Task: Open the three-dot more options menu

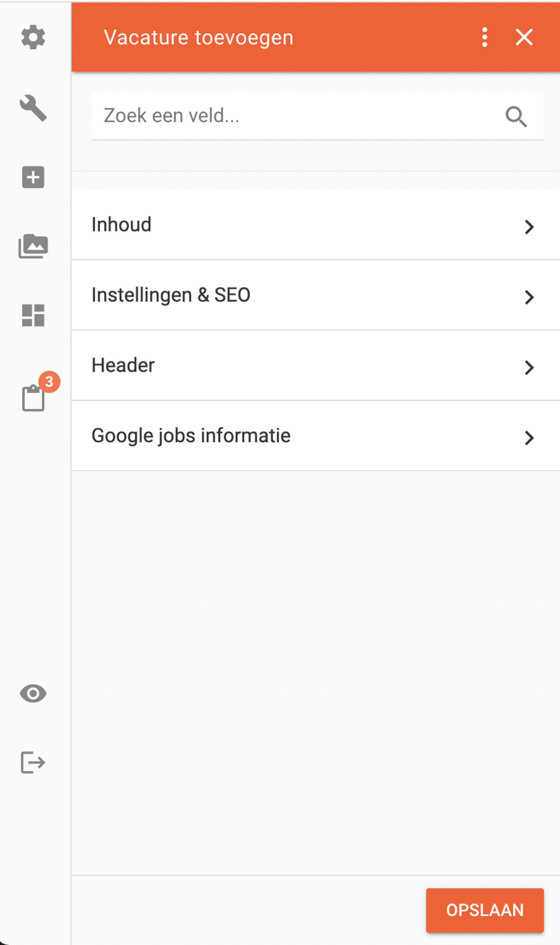Action: pos(484,37)
